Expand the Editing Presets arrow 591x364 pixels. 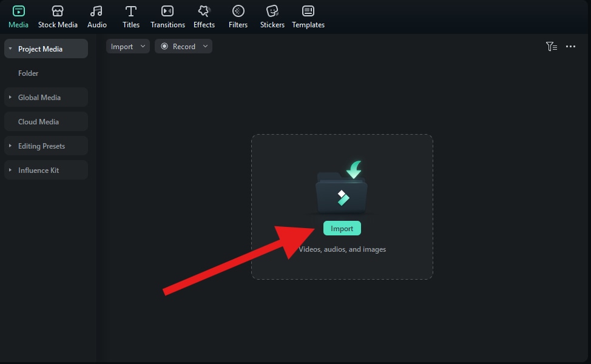pos(10,146)
